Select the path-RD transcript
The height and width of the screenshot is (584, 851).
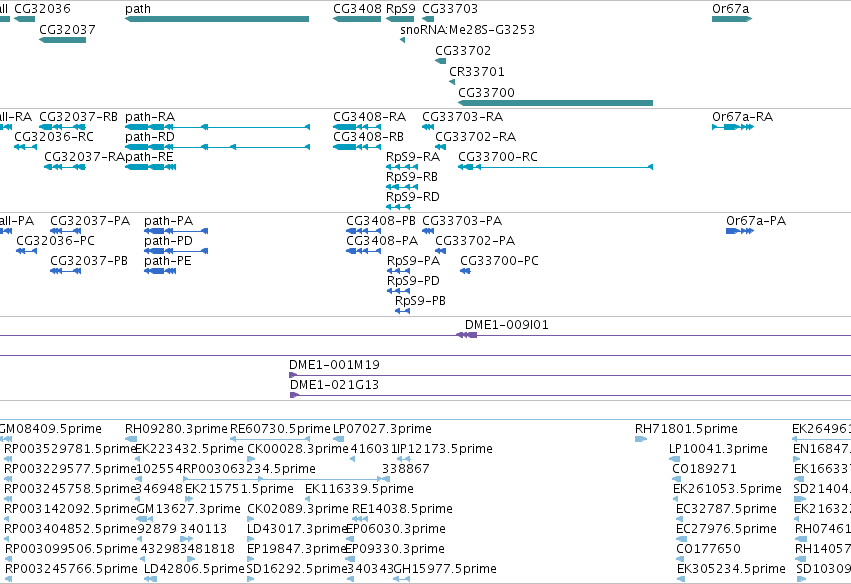coord(217,147)
